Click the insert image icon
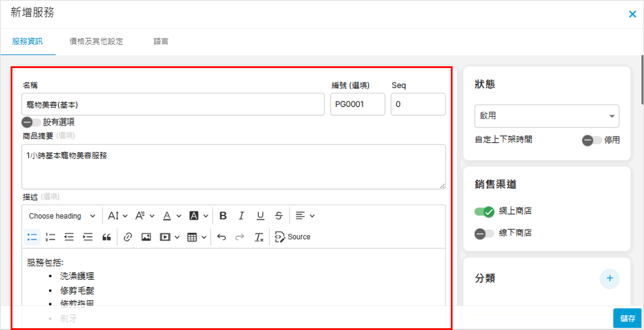 click(146, 237)
